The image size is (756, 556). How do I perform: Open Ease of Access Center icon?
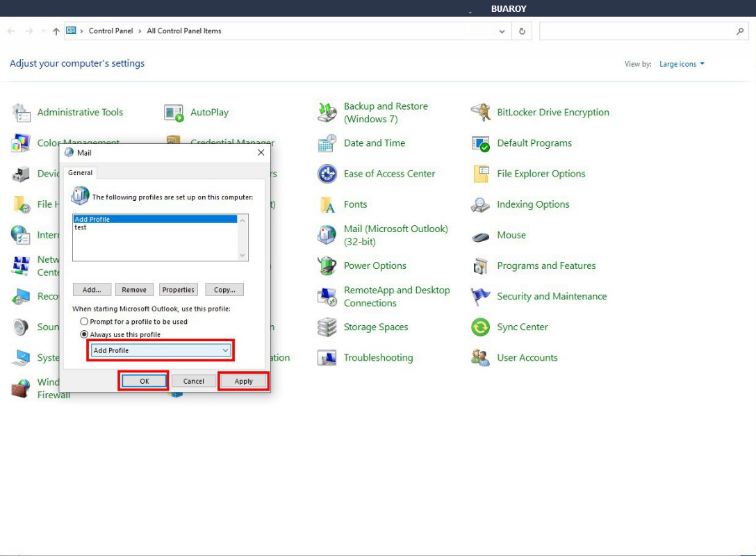pyautogui.click(x=327, y=174)
